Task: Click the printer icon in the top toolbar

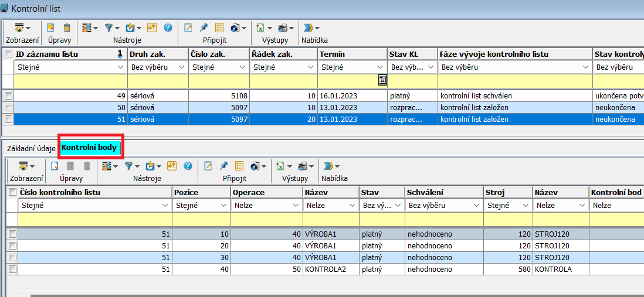Action: click(283, 28)
